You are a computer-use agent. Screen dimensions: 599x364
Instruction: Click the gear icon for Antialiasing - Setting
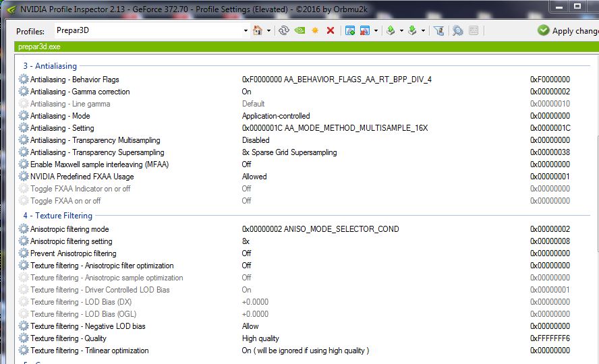click(x=24, y=128)
